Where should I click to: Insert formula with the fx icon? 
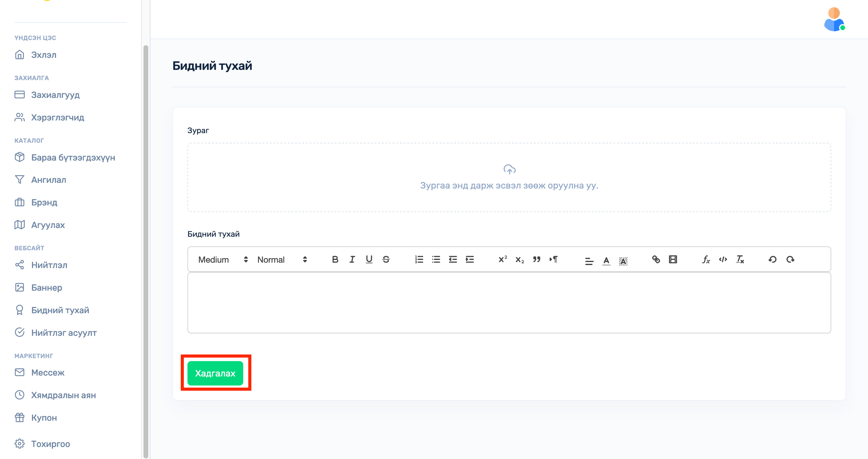706,259
